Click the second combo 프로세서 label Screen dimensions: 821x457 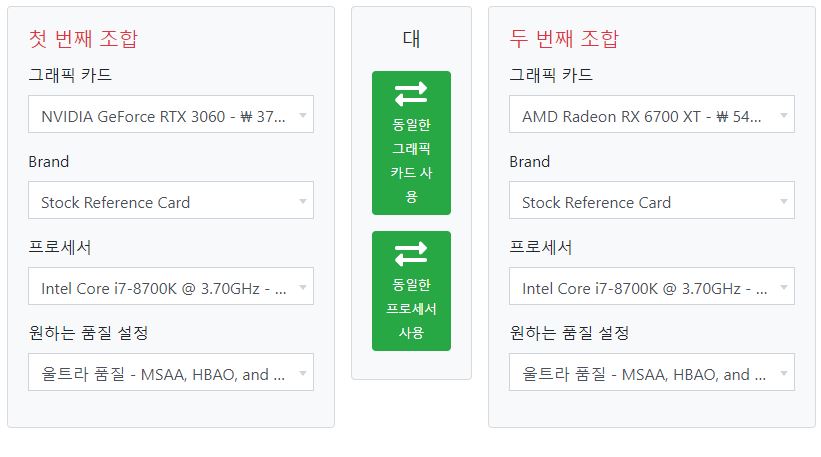[540, 247]
